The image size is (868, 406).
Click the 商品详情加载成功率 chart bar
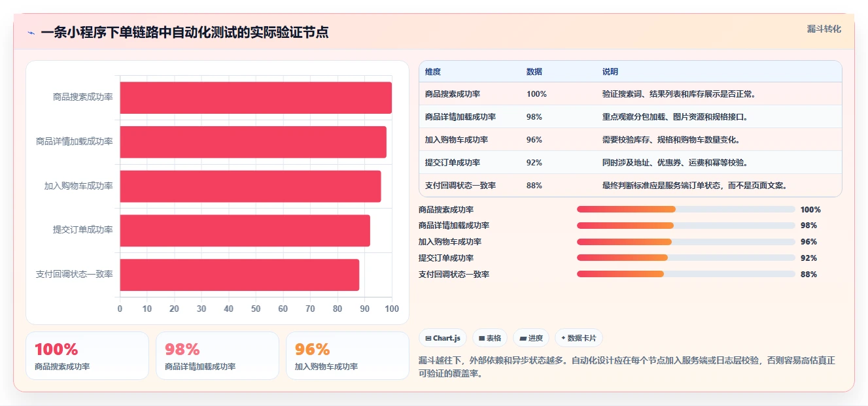[x=253, y=142]
